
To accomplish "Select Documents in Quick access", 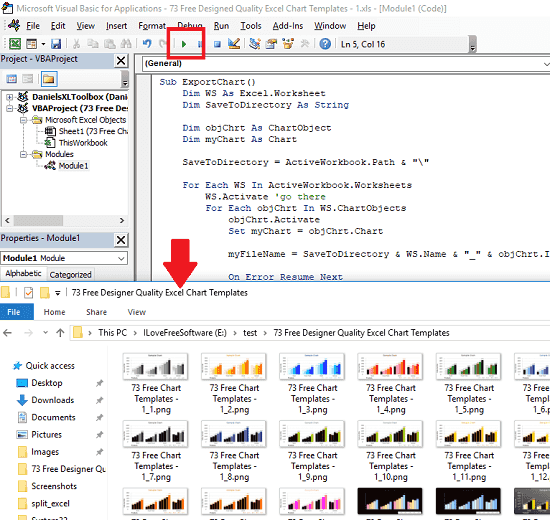I will (x=53, y=417).
